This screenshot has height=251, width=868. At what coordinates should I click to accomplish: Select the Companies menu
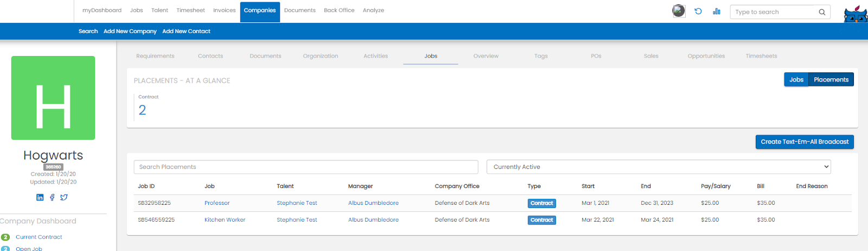click(260, 11)
